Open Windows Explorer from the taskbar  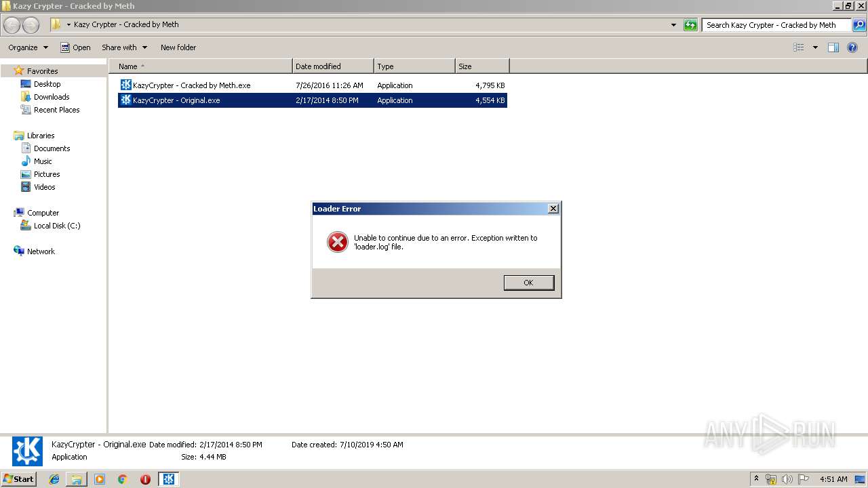click(77, 479)
